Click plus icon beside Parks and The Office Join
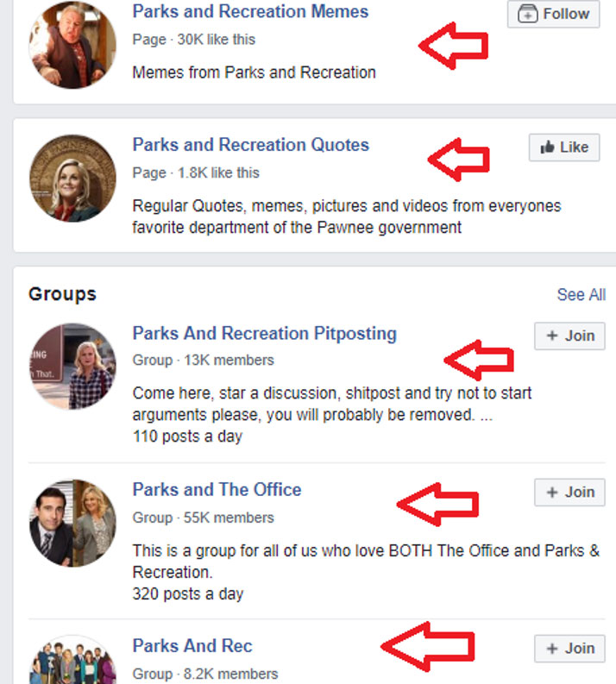This screenshot has width=616, height=684. tap(552, 492)
